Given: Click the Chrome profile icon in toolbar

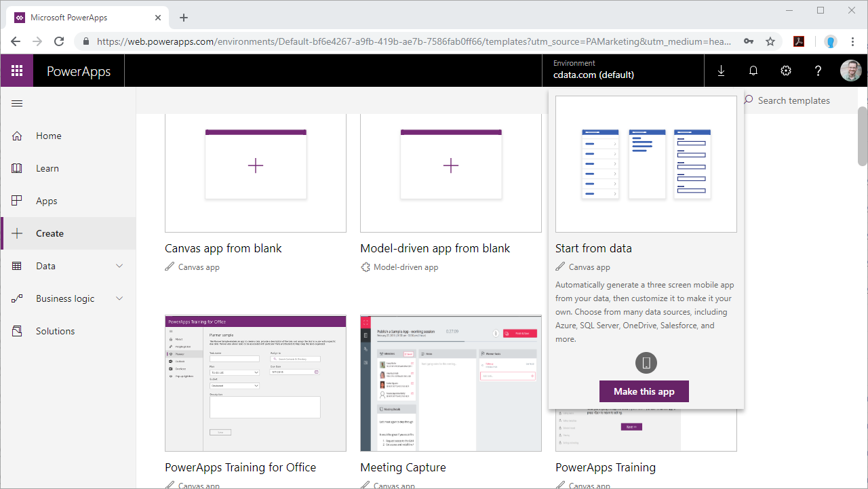Looking at the screenshot, I should click(x=831, y=41).
